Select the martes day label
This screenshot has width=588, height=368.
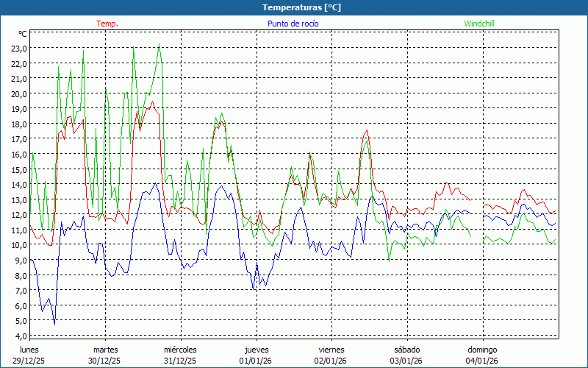(x=105, y=350)
